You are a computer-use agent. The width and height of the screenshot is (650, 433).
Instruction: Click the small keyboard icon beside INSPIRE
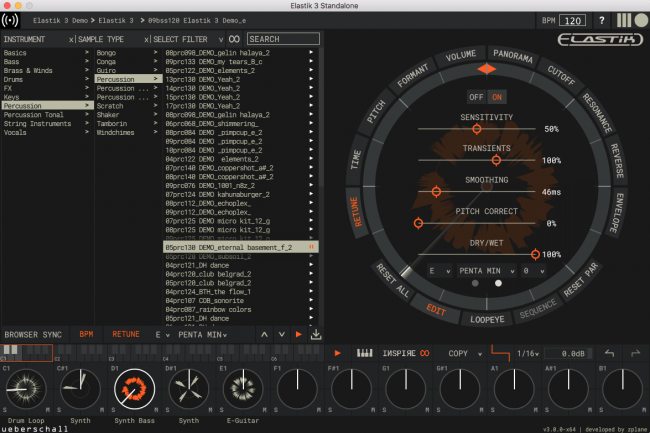tap(365, 353)
